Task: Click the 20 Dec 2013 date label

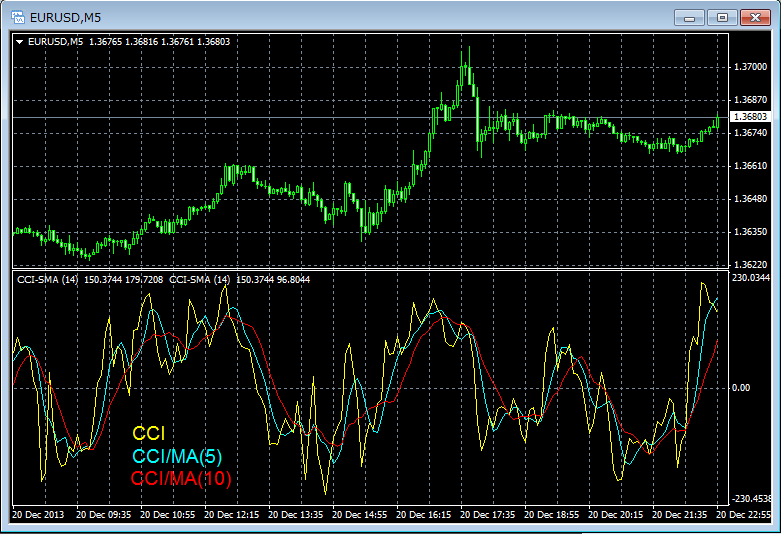Action: pyautogui.click(x=39, y=514)
